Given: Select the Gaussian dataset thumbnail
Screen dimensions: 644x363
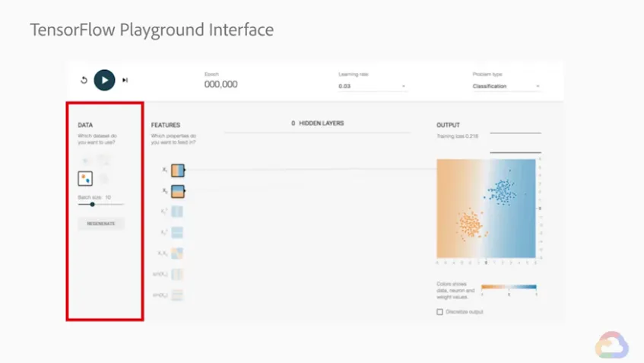Looking at the screenshot, I should (85, 178).
